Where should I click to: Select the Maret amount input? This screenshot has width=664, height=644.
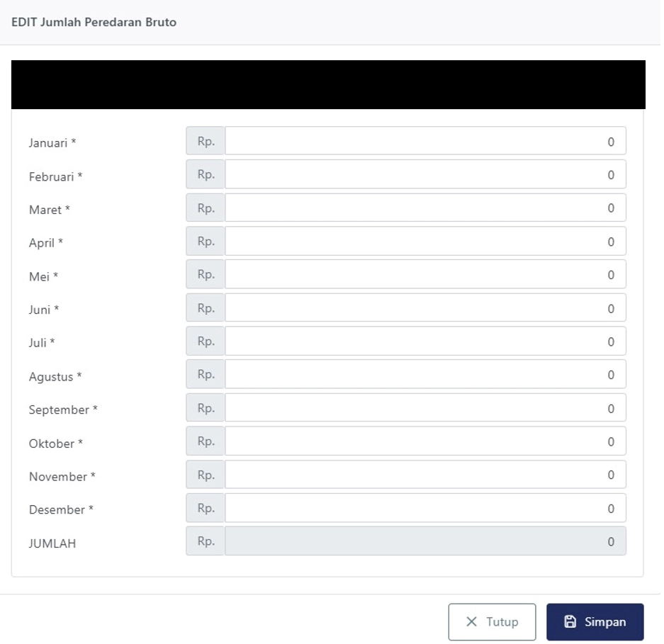tap(425, 208)
